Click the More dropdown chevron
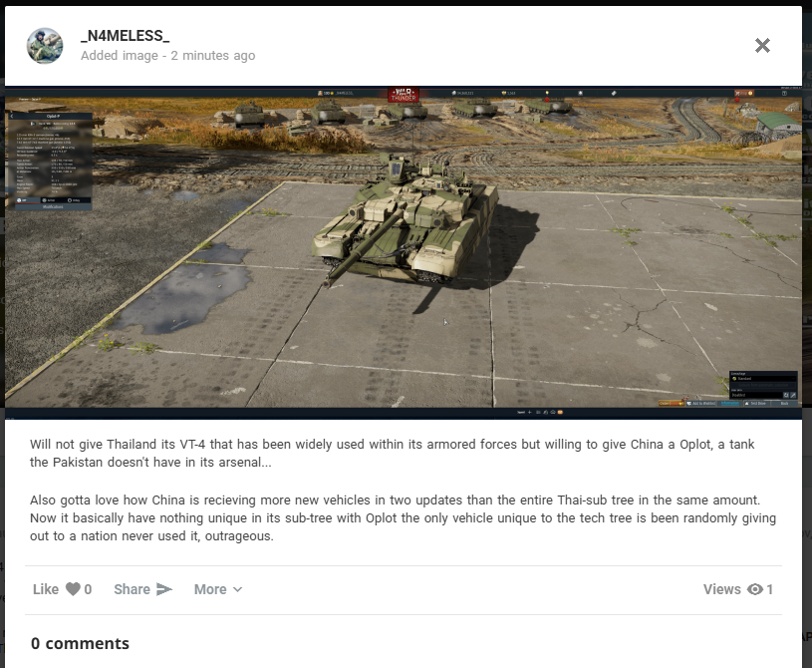 pyautogui.click(x=238, y=590)
